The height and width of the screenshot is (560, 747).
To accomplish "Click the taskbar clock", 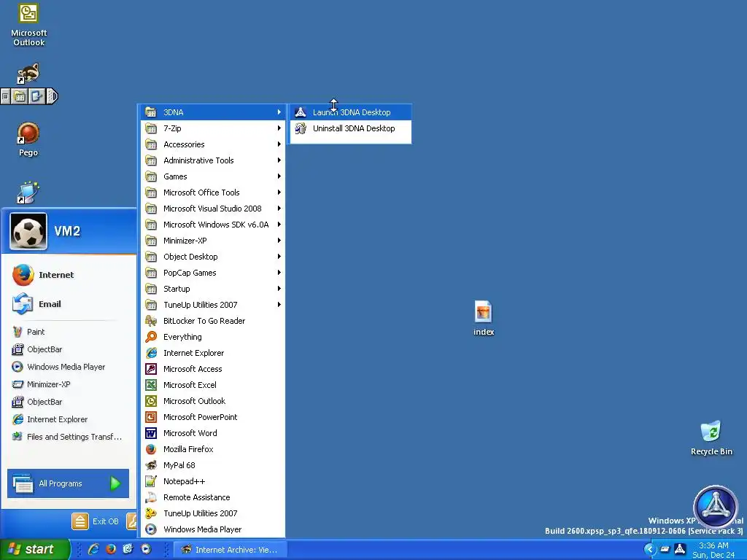I will pos(713,550).
